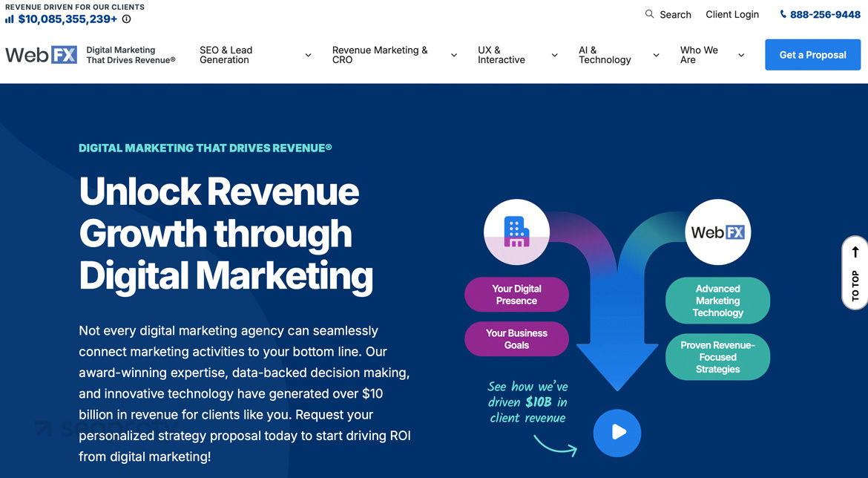868x478 pixels.
Task: Open the revenue info tooltip icon
Action: coord(126,19)
